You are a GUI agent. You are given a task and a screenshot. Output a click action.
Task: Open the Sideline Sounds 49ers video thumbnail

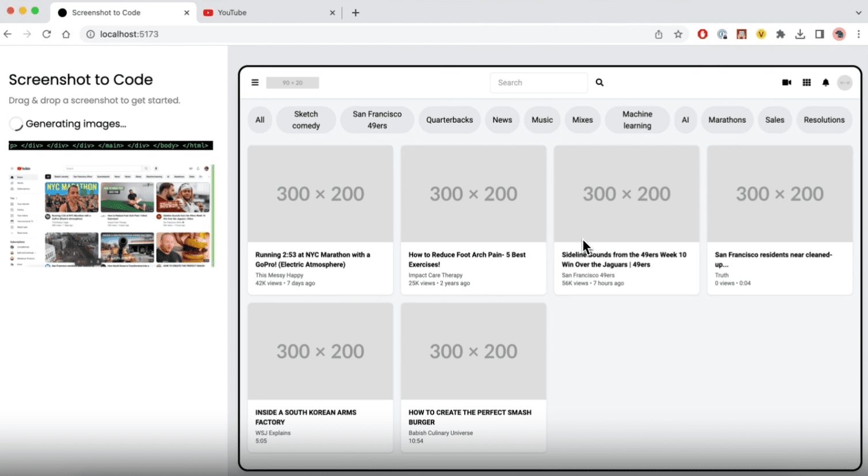(x=627, y=194)
